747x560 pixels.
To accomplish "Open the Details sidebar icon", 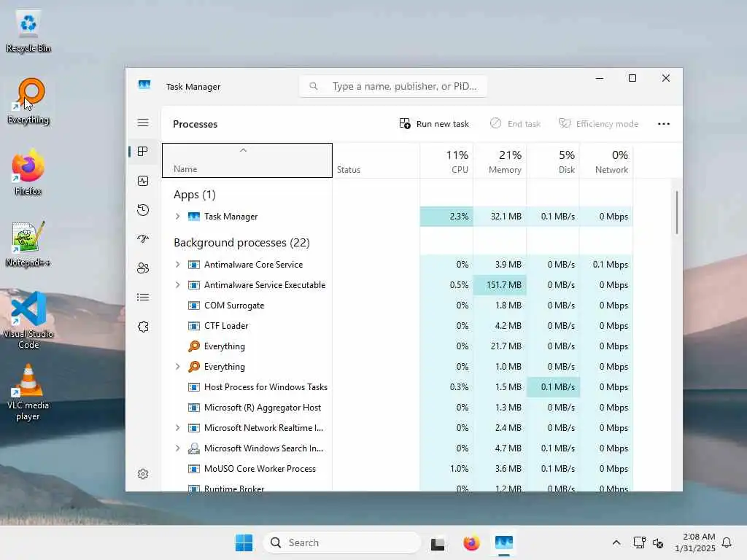I will pyautogui.click(x=143, y=297).
